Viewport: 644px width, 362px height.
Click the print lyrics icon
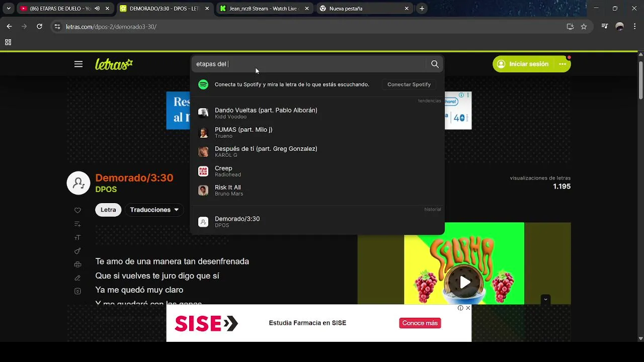tap(77, 264)
